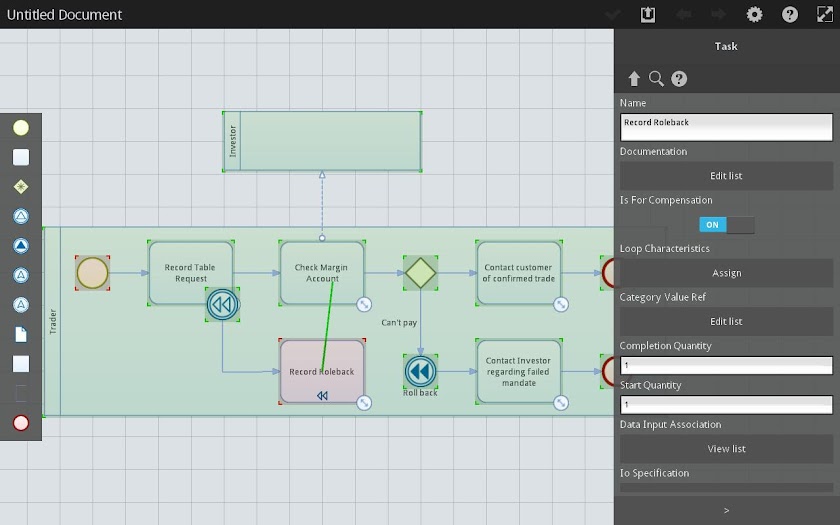Click the checkmark icon in top bar
Screen dimensions: 840x525
pos(613,14)
